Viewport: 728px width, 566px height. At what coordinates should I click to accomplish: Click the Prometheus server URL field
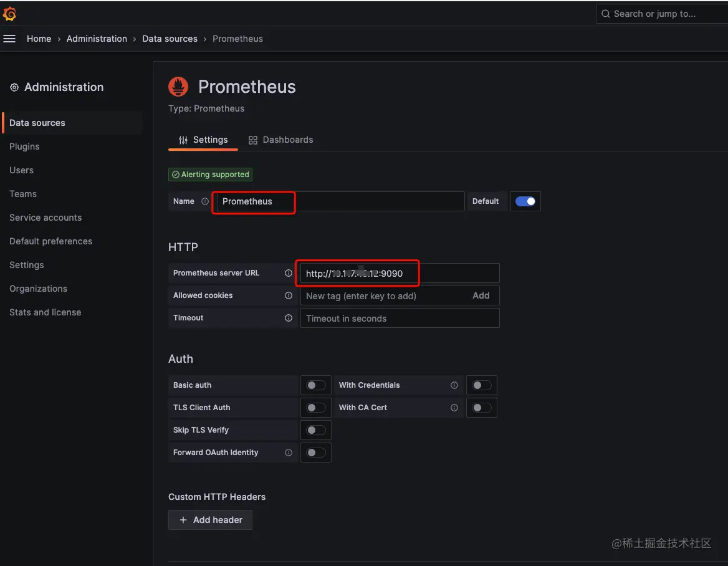(x=400, y=274)
